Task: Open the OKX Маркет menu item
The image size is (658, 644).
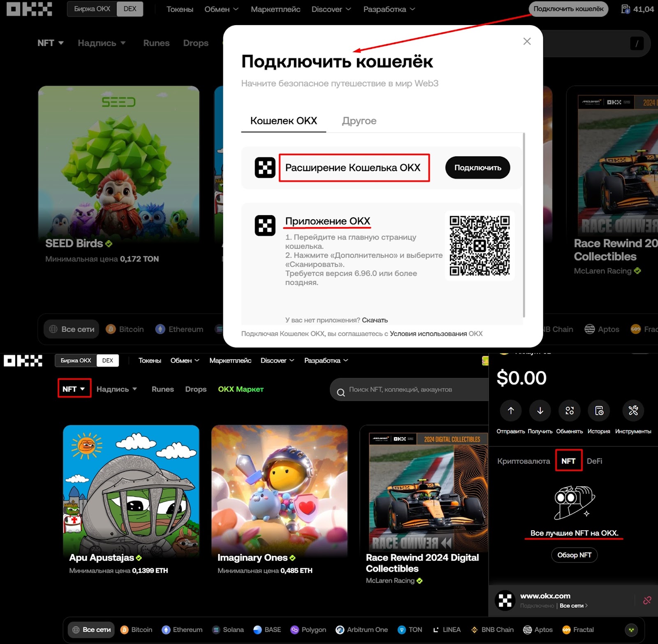Action: point(241,389)
